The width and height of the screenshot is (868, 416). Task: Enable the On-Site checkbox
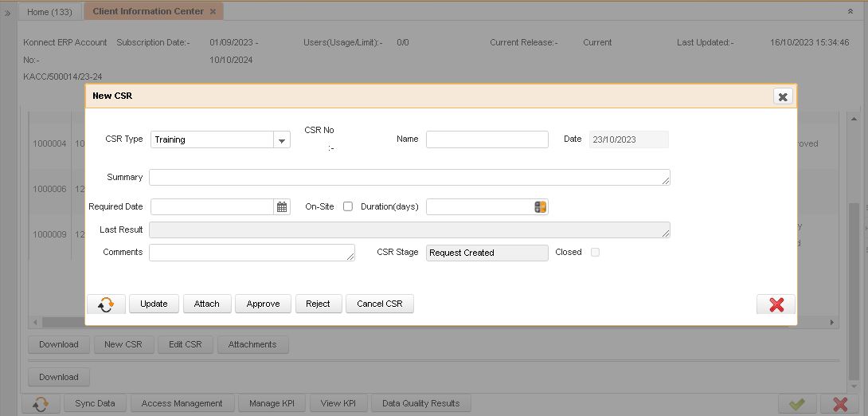pyautogui.click(x=348, y=206)
